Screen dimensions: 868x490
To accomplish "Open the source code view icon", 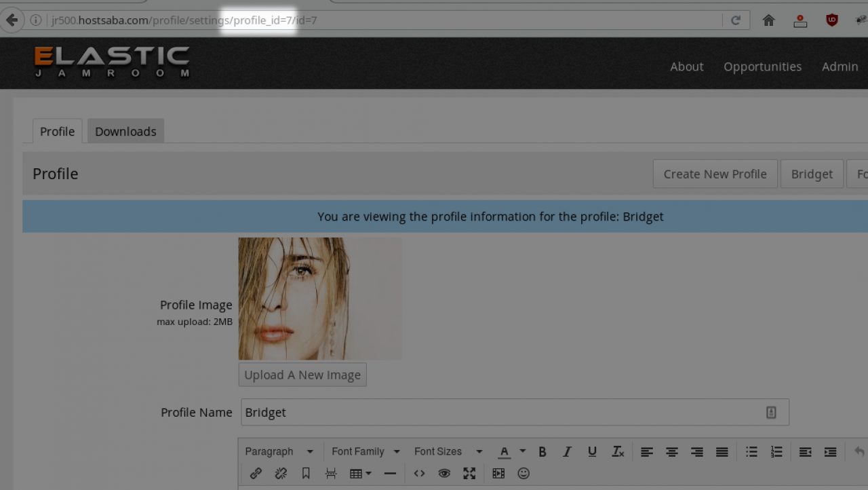I will (x=419, y=474).
